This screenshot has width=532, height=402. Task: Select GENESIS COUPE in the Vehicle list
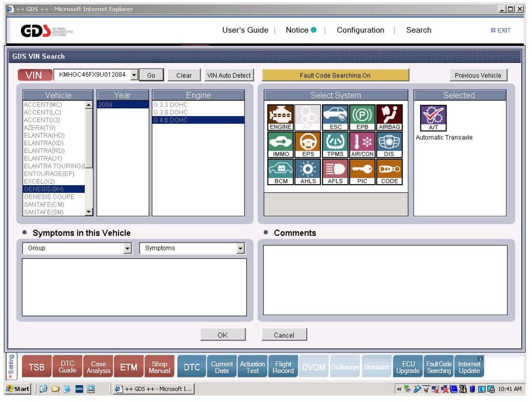point(49,197)
